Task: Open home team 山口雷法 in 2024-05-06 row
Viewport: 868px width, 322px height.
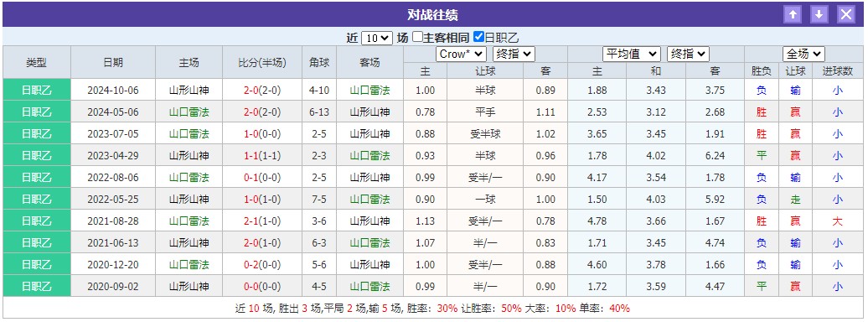Action: (x=189, y=112)
